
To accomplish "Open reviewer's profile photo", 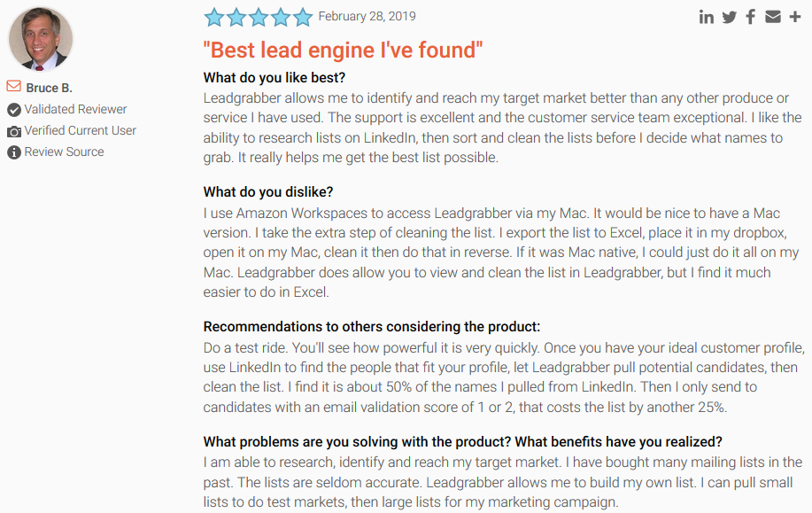I will (x=40, y=40).
